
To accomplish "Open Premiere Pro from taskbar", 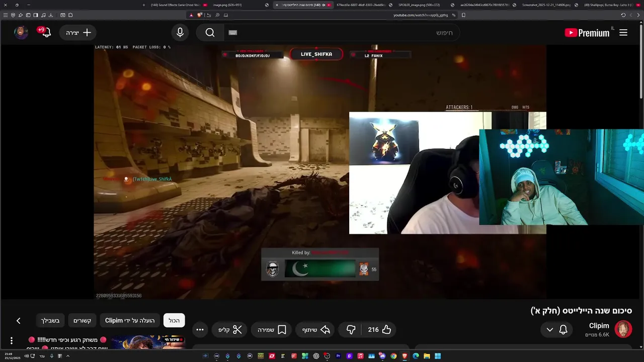I will (338, 356).
